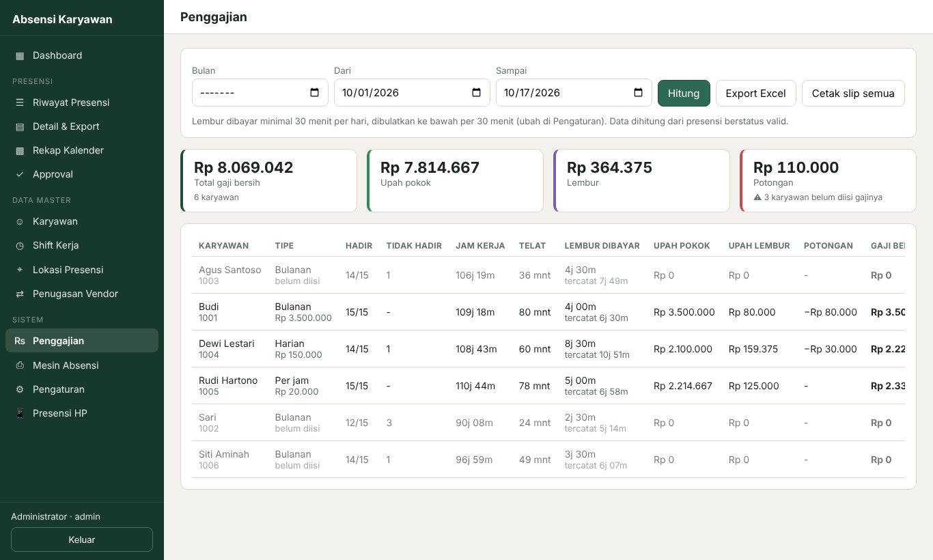The height and width of the screenshot is (560, 933).
Task: Click the Mesin Absensi device icon
Action: (x=20, y=365)
